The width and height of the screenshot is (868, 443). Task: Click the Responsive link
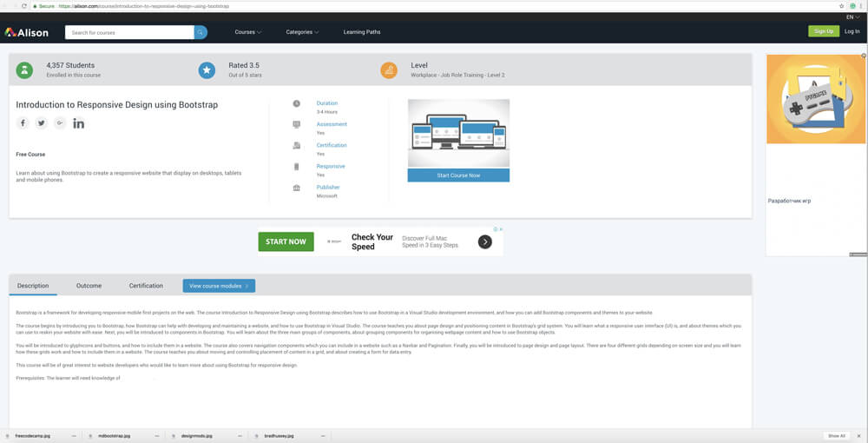(331, 167)
